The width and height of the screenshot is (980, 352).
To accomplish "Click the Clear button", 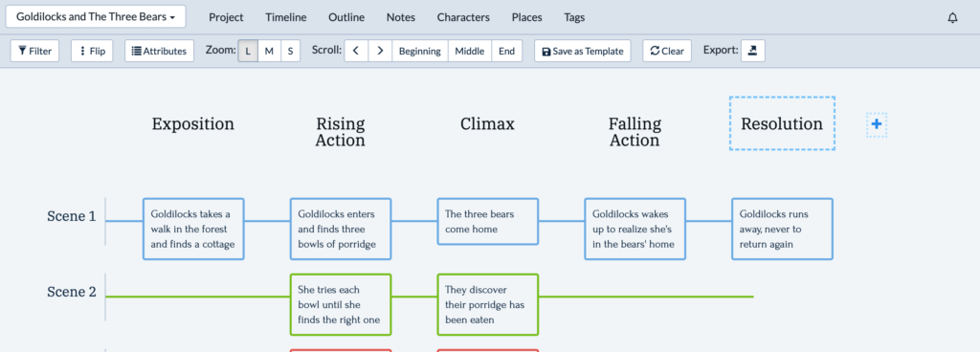I will tap(667, 52).
